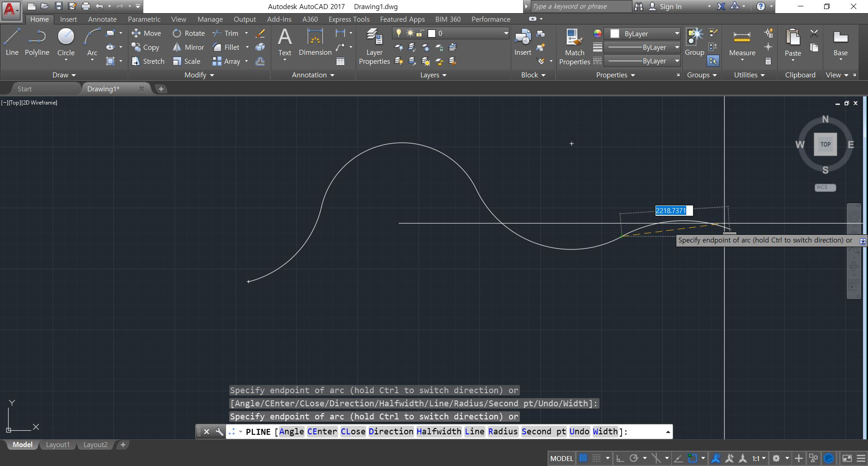The width and height of the screenshot is (868, 466).
Task: Choose the Line command option
Action: [x=475, y=432]
